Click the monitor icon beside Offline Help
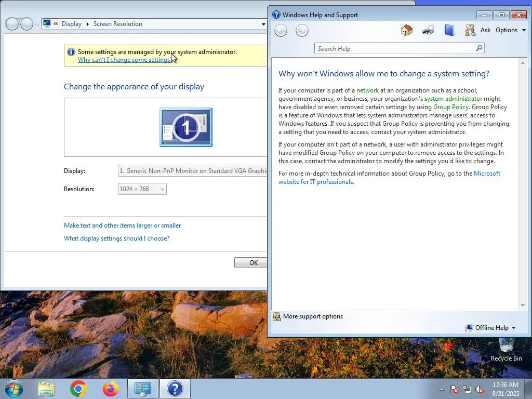 coord(469,328)
